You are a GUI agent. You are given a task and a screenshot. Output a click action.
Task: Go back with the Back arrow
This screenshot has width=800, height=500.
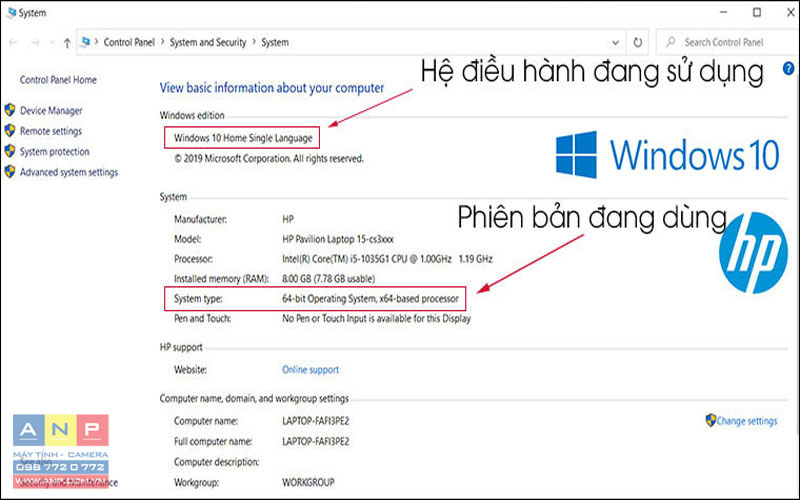point(13,42)
